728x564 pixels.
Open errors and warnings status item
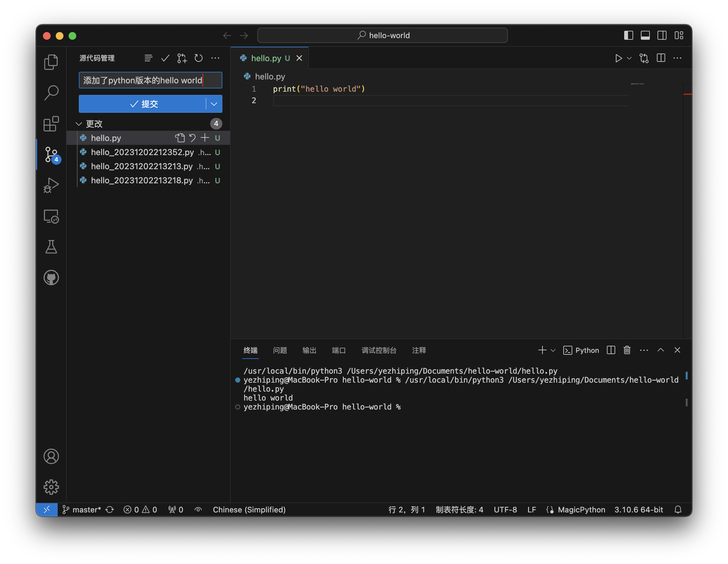pos(140,510)
